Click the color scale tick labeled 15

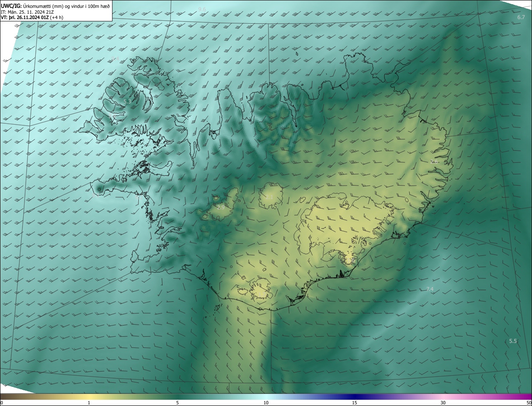tap(355, 403)
